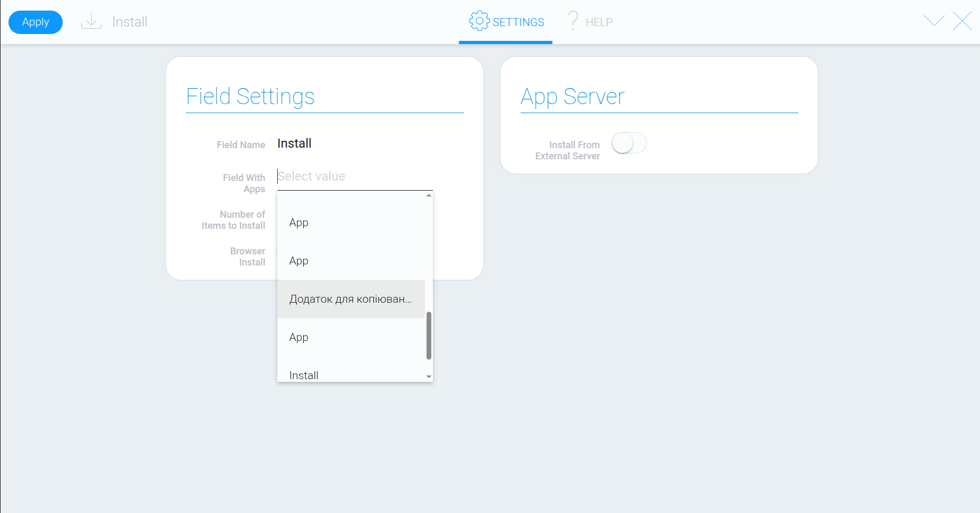Click the collapse chevron icon at top right

tap(934, 21)
